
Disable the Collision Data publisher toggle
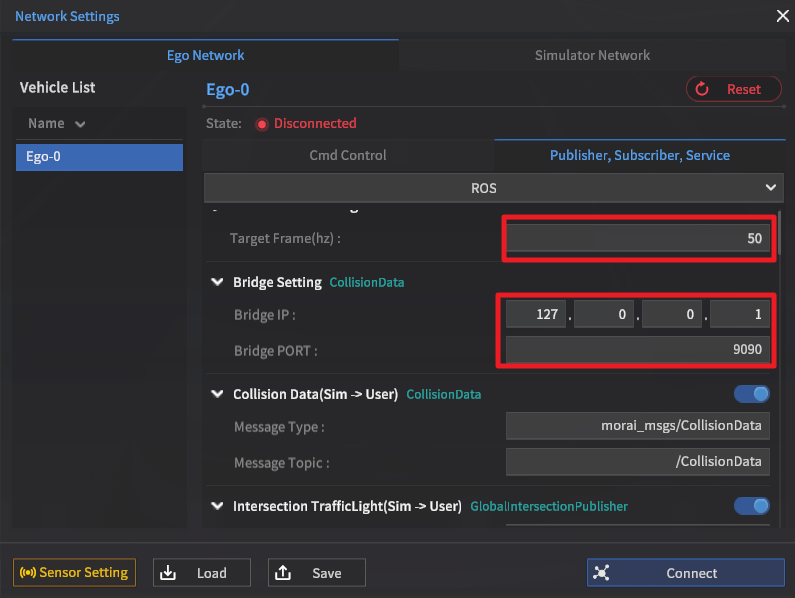pyautogui.click(x=752, y=394)
